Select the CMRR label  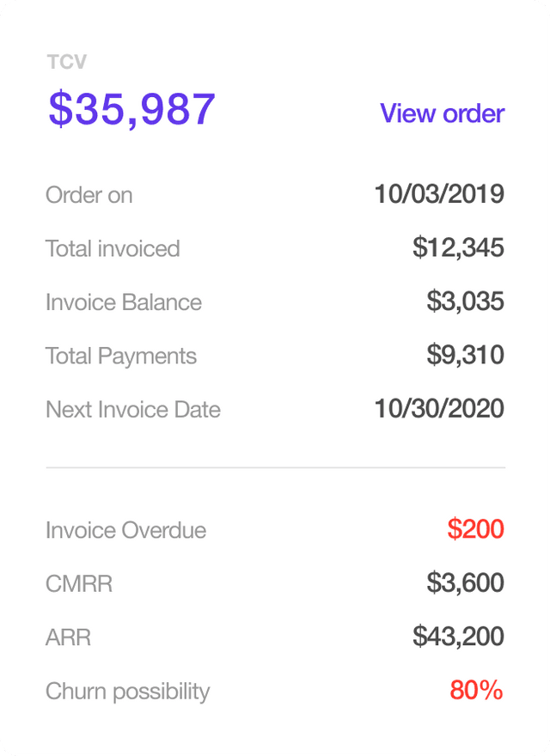click(x=79, y=584)
